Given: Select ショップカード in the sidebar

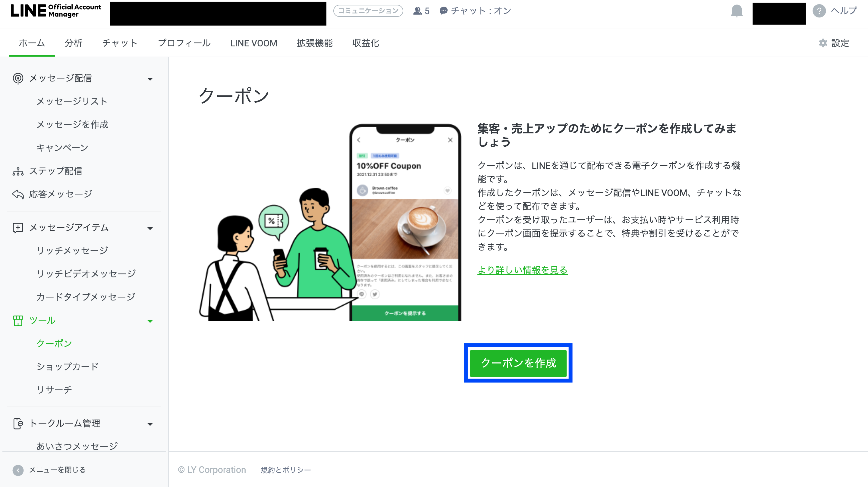Looking at the screenshot, I should (x=68, y=367).
